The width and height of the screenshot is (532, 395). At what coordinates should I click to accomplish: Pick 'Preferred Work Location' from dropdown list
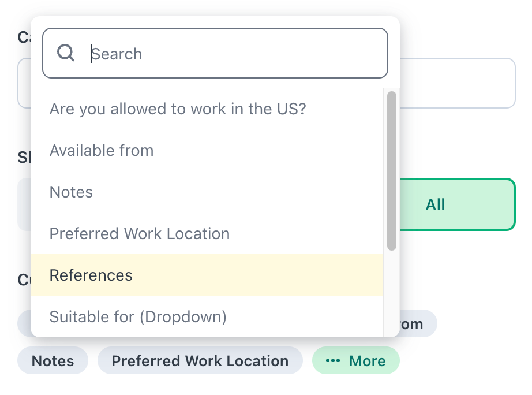[207, 234]
